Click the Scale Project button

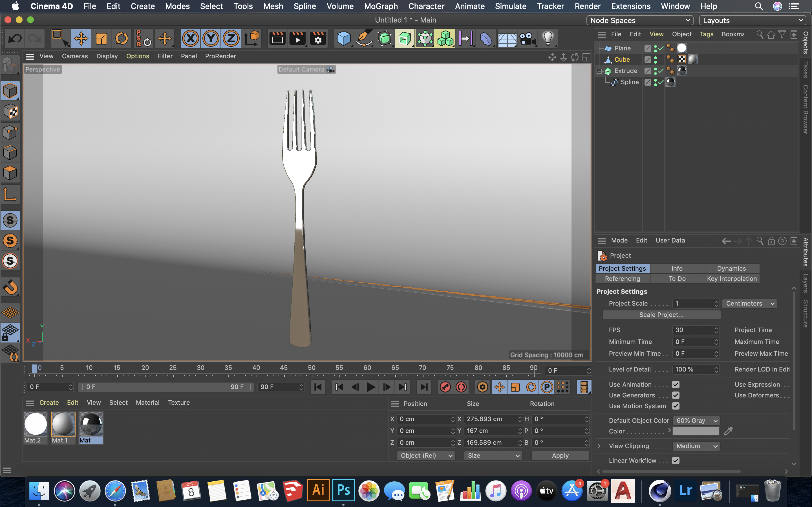[x=661, y=315]
